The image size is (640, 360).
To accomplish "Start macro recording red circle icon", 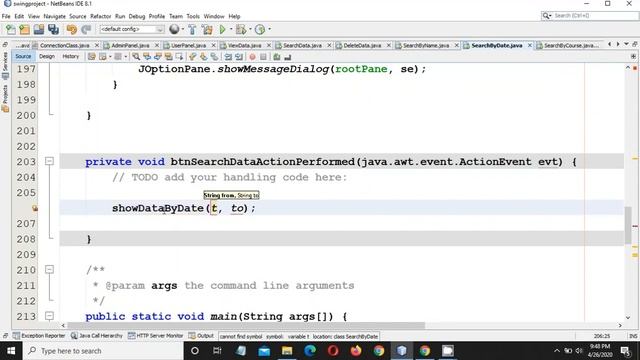I will 252,57.
